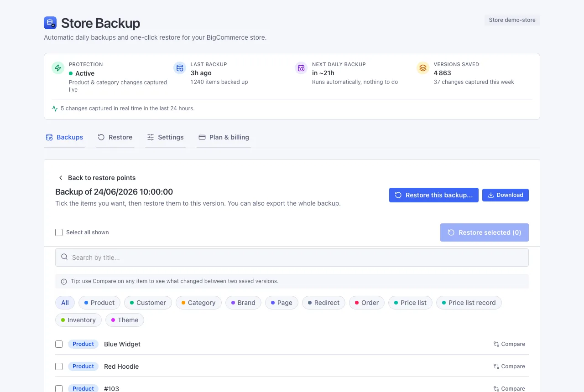Image resolution: width=584 pixels, height=392 pixels.
Task: Filter the list by Brand
Action: tap(243, 303)
